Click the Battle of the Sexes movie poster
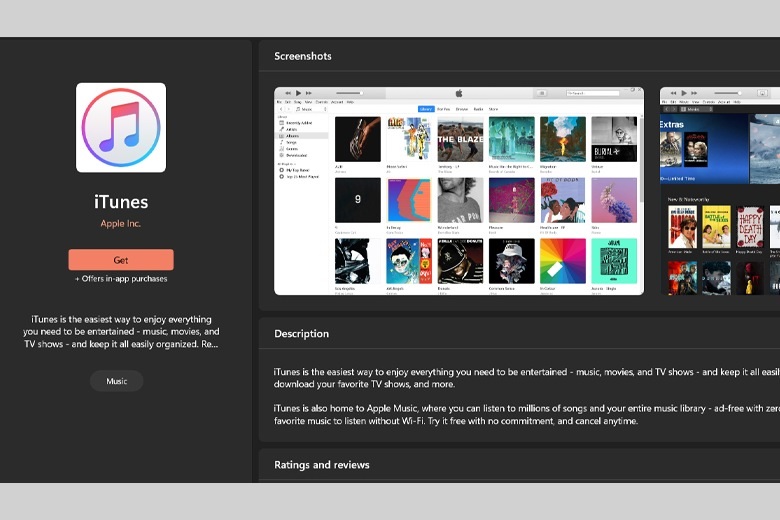This screenshot has height=520, width=780. (716, 227)
